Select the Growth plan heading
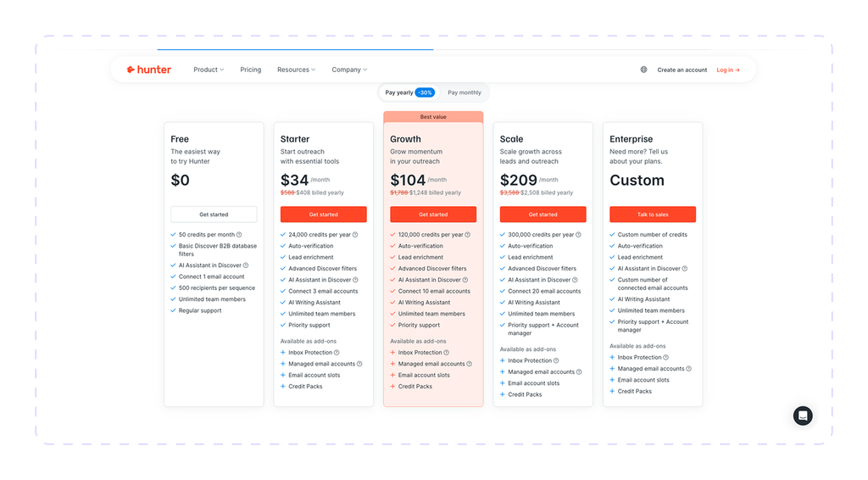The image size is (868, 480). [x=406, y=139]
